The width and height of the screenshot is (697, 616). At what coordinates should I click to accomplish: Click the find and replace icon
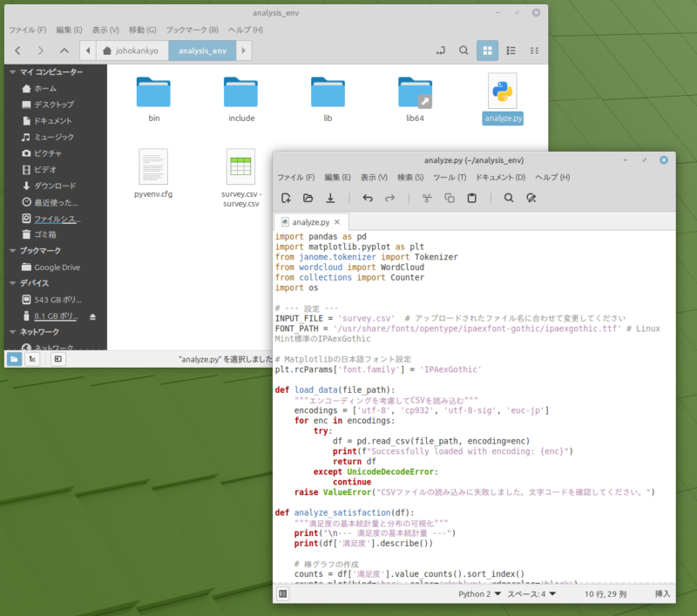tap(531, 198)
